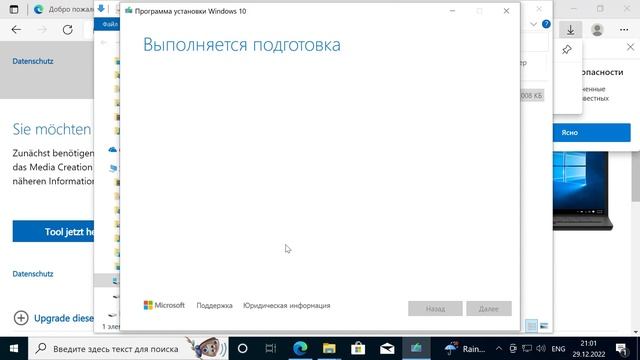This screenshot has width=640, height=360.
Task: Click the Tool jetzt herunterladen button
Action: 53,231
